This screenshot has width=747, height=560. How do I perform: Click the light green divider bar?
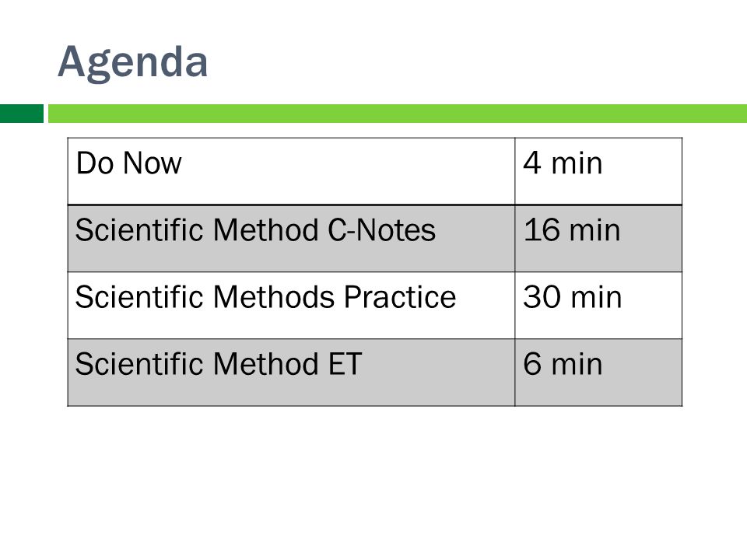pyautogui.click(x=398, y=114)
